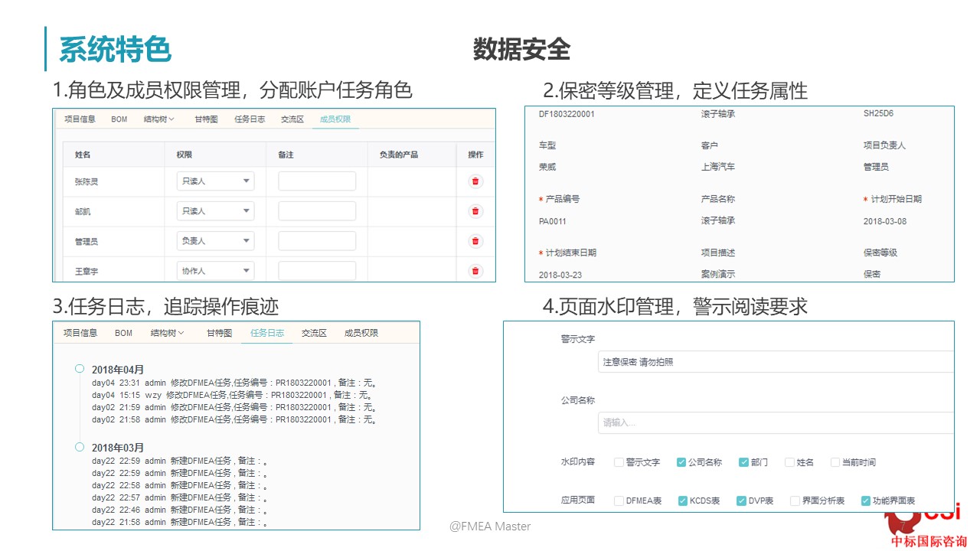Screen dimensions: 980x551
Task: Click the 2018年03月 timeline circle marker
Action: [x=80, y=447]
